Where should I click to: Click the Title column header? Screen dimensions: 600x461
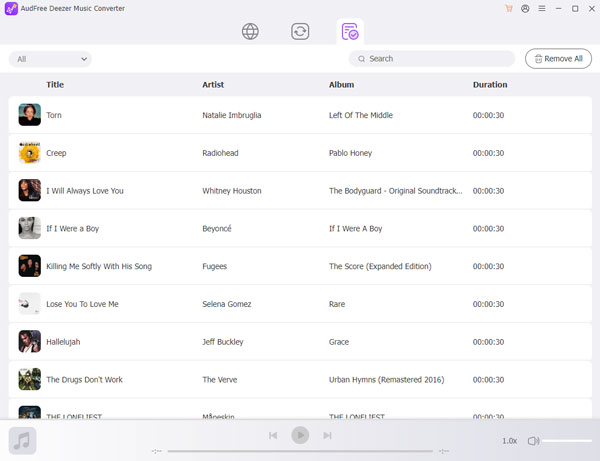point(55,85)
